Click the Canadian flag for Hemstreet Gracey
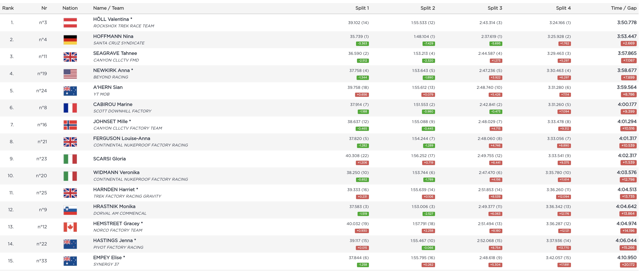The height and width of the screenshot is (271, 644). tap(70, 227)
